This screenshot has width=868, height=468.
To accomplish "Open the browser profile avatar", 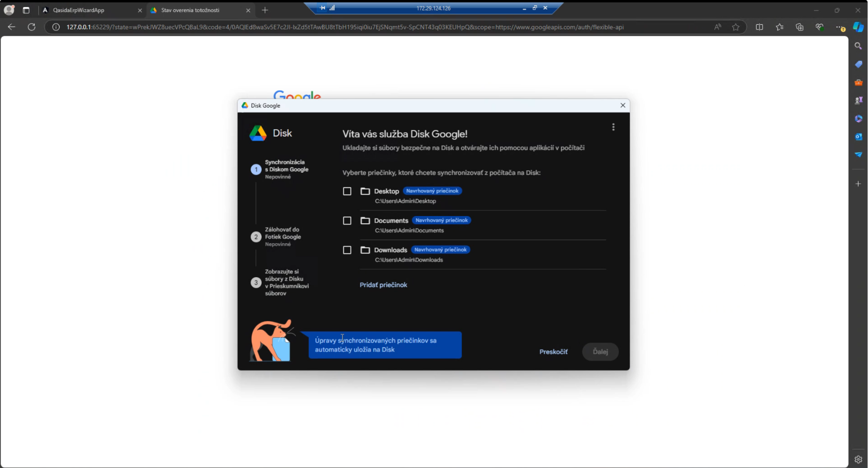I will [x=9, y=10].
